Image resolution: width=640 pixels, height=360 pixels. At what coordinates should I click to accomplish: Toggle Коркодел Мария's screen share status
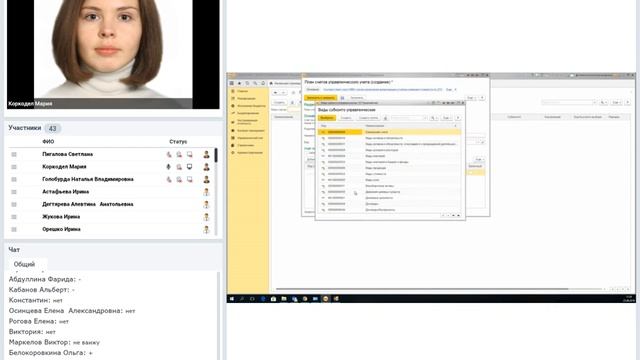pos(189,167)
